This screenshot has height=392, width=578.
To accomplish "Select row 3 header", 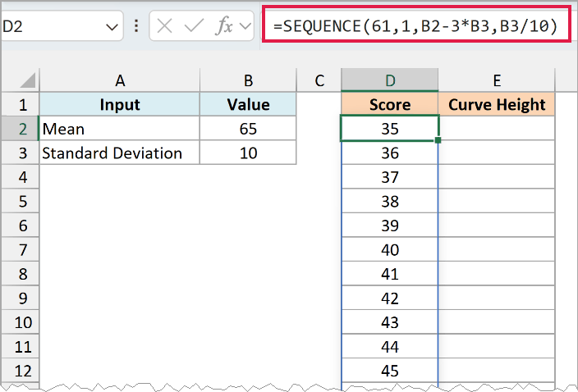I will coord(21,153).
